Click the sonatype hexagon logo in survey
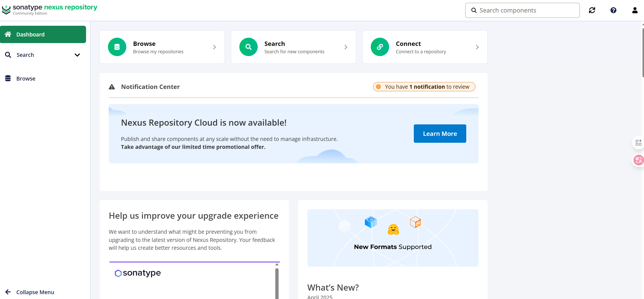Screen dimensions: 644x299 coord(118,273)
